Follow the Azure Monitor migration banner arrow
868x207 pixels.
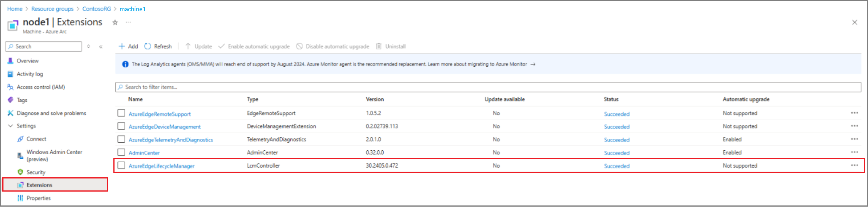point(533,64)
